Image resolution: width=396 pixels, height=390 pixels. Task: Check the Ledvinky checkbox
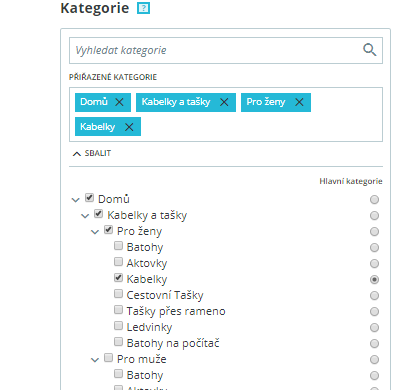pyautogui.click(x=118, y=326)
